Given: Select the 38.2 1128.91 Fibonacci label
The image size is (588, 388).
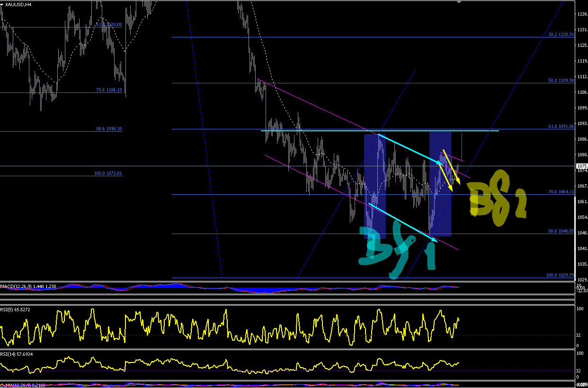Looking at the screenshot, I should [x=561, y=35].
